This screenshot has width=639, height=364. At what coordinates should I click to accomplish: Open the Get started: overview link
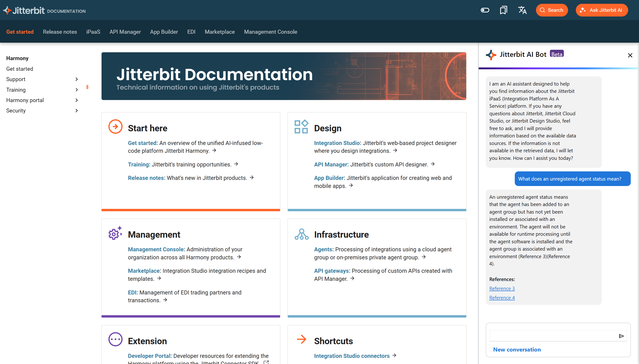coord(143,143)
